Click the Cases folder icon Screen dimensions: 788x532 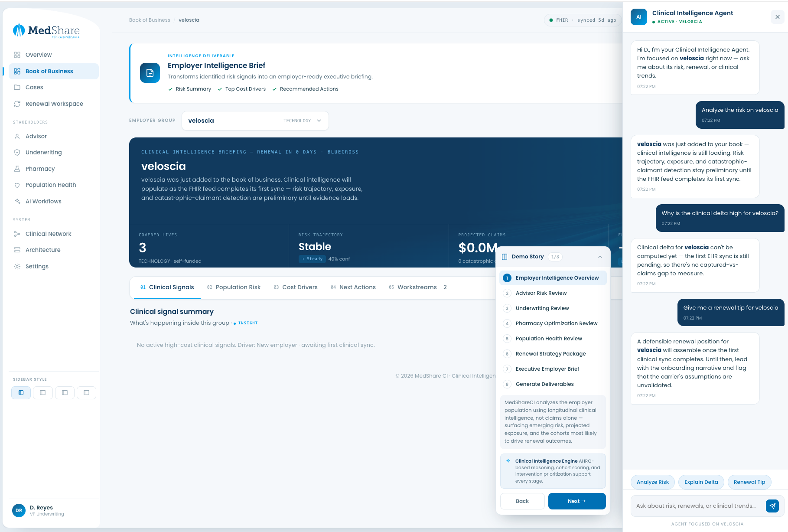point(17,87)
